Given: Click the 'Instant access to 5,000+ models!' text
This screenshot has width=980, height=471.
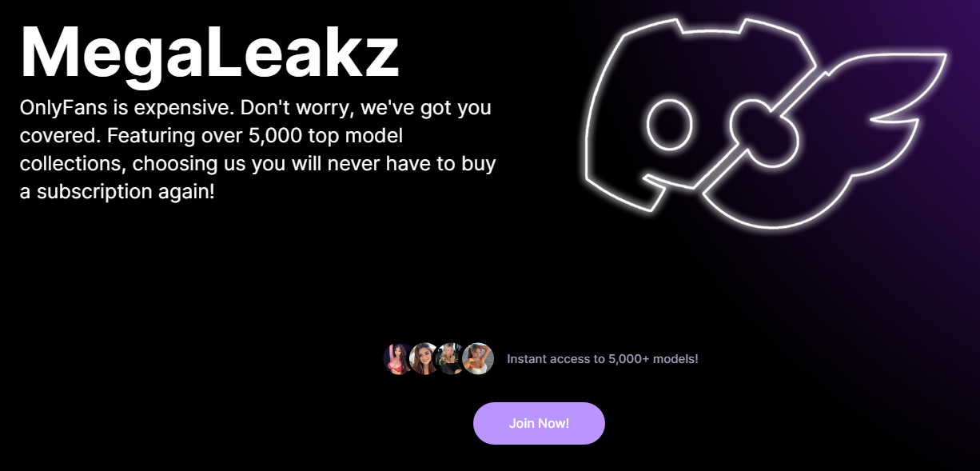Looking at the screenshot, I should [602, 359].
